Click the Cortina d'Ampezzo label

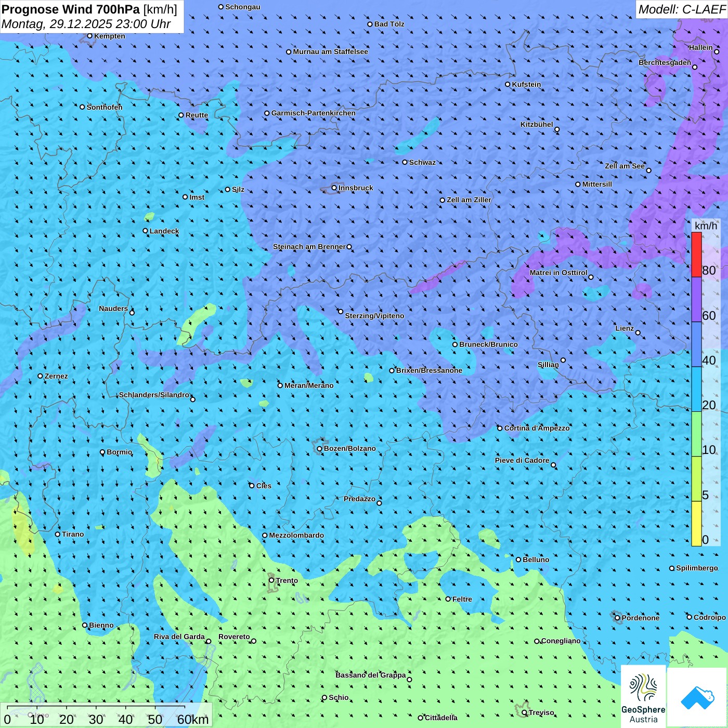537,428
